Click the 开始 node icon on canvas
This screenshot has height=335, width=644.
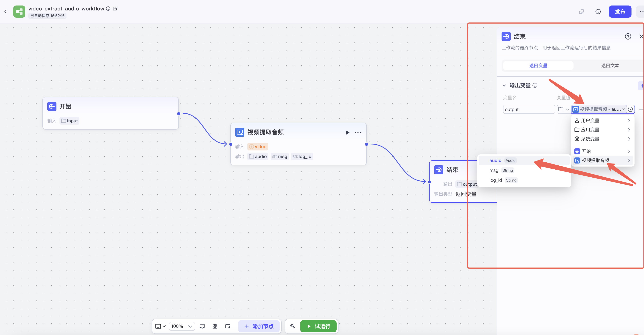(x=52, y=106)
